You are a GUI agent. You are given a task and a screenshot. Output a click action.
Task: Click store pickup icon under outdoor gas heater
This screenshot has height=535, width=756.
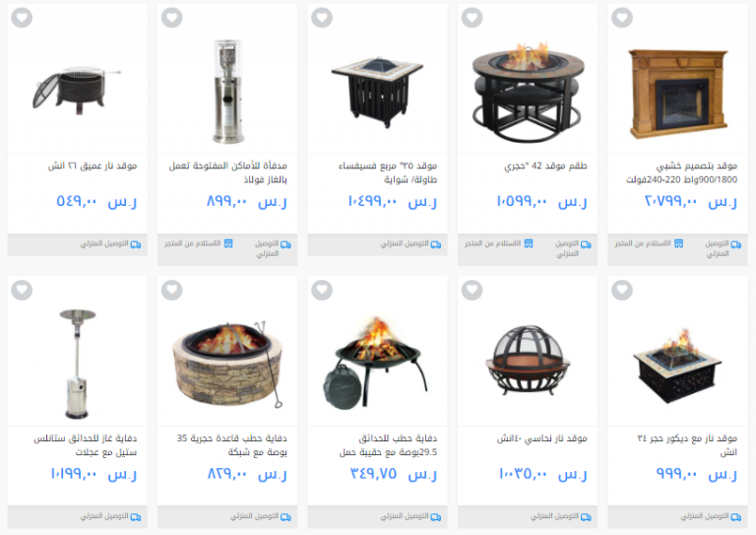pyautogui.click(x=228, y=243)
